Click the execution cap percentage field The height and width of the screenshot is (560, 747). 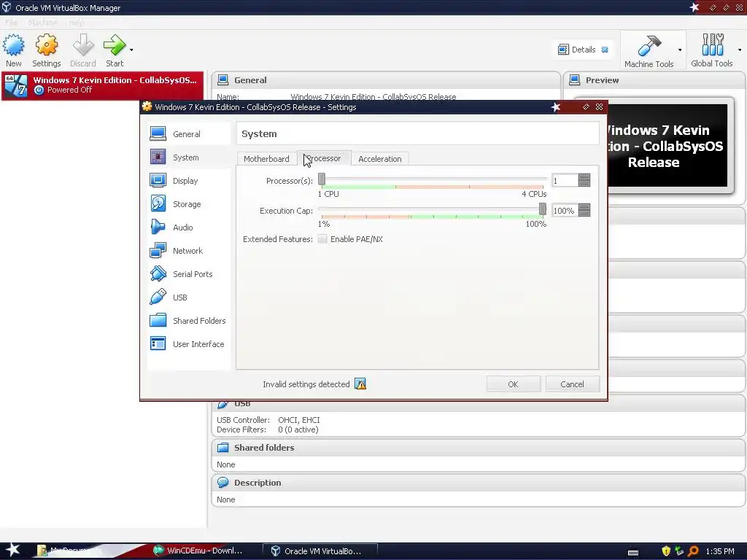click(565, 211)
